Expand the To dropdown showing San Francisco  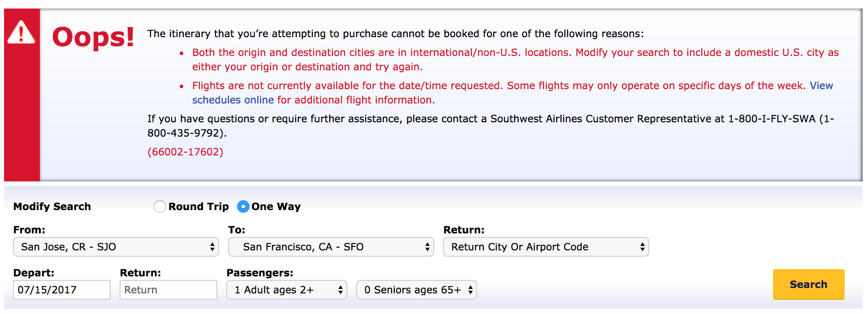(x=331, y=247)
